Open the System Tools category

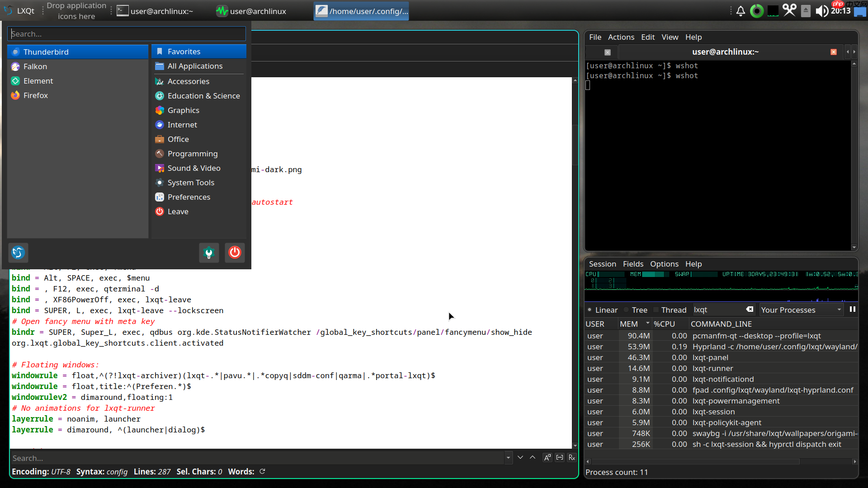click(191, 183)
